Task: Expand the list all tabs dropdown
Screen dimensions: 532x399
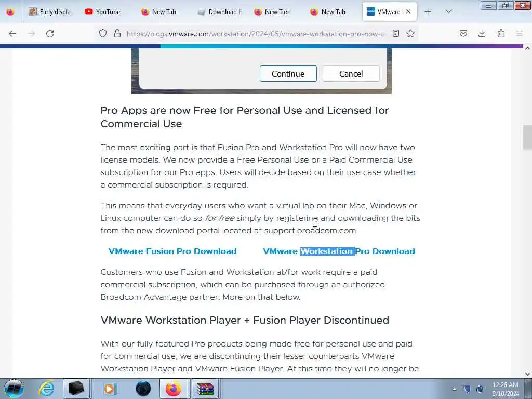Action: [x=448, y=12]
